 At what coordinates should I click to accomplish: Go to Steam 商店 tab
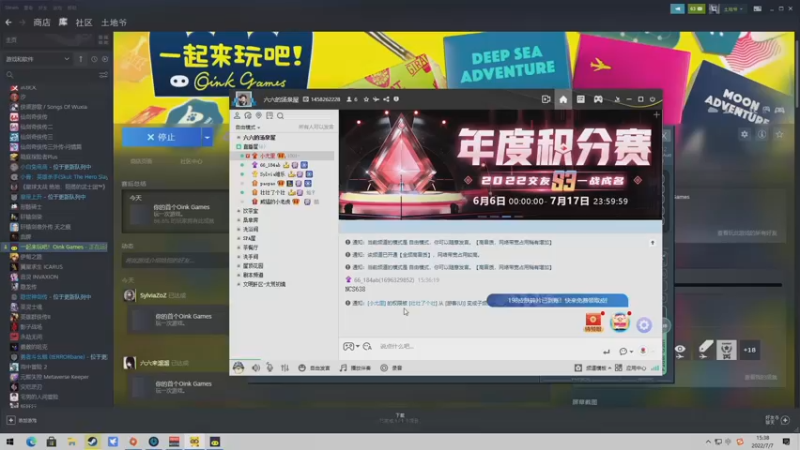pyautogui.click(x=42, y=22)
